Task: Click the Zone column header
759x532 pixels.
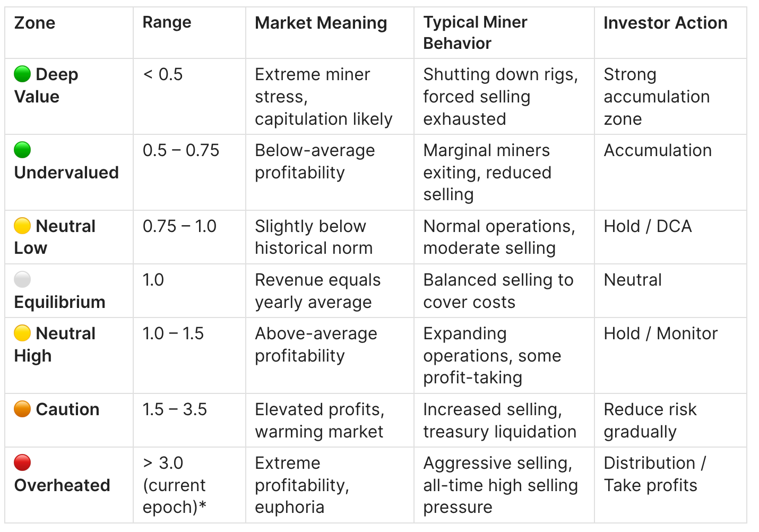Action: pyautogui.click(x=35, y=23)
